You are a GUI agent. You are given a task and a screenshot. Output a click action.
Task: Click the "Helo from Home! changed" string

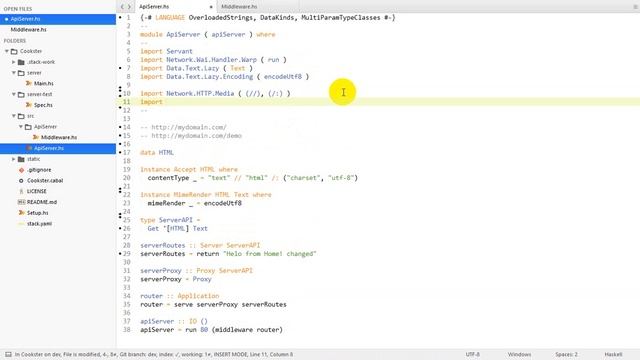coord(269,254)
